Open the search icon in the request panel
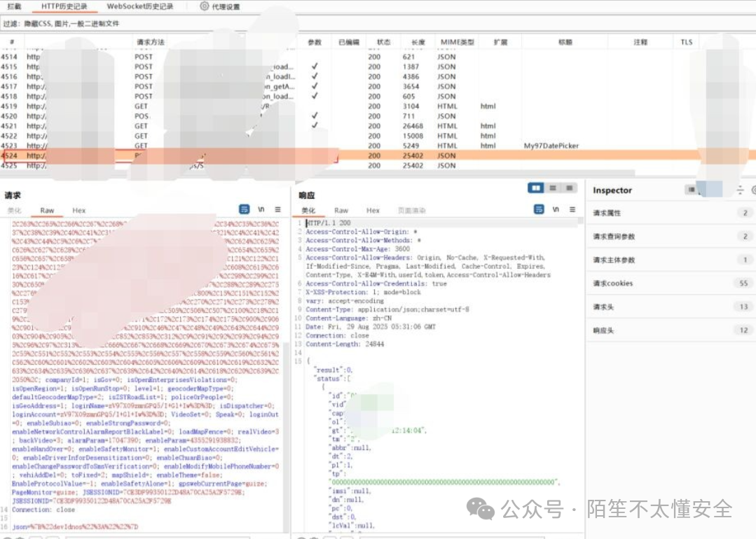The height and width of the screenshot is (539, 756). pos(245,209)
